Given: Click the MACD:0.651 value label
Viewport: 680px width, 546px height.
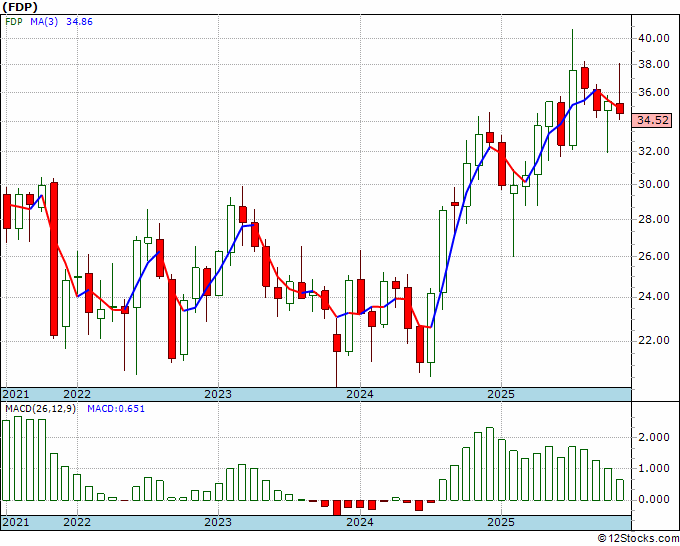Looking at the screenshot, I should pos(116,409).
